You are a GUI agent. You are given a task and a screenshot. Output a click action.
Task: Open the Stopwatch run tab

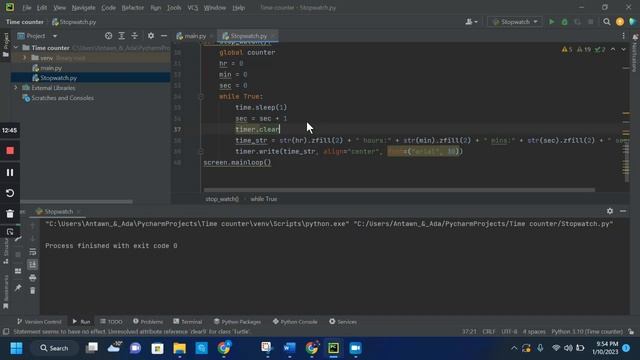(x=58, y=211)
